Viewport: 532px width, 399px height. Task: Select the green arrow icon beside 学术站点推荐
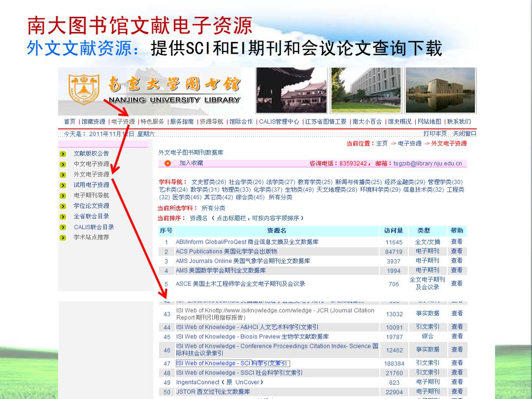coord(63,237)
